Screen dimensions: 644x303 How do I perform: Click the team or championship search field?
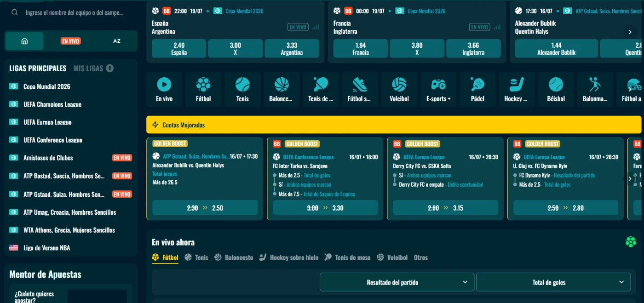click(75, 13)
